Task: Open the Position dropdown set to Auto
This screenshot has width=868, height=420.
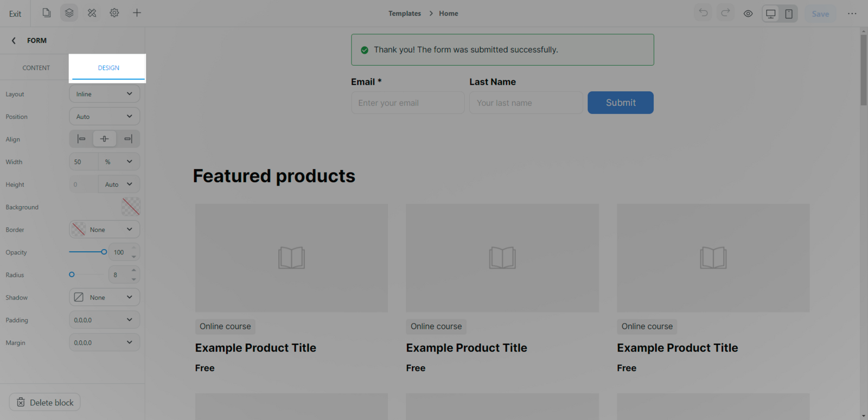Action: [x=104, y=117]
